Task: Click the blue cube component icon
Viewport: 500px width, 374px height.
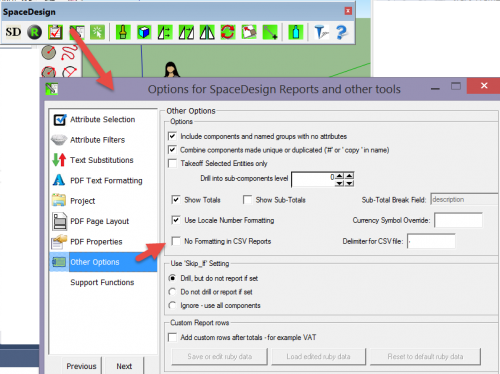Action: coord(144,32)
